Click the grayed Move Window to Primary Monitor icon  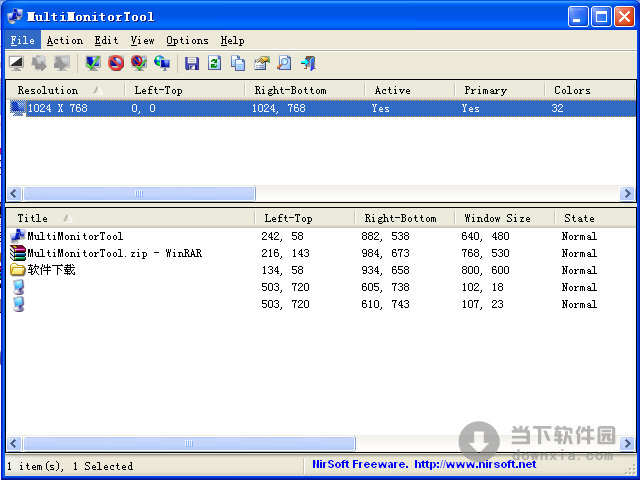coord(62,63)
